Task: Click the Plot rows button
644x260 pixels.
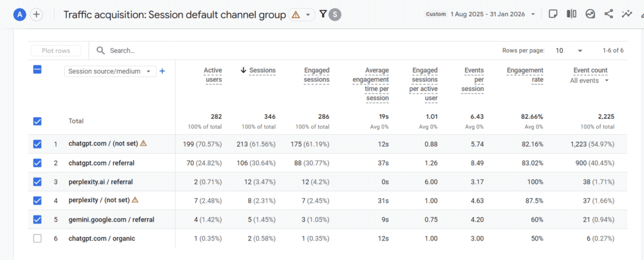Action: tap(56, 50)
